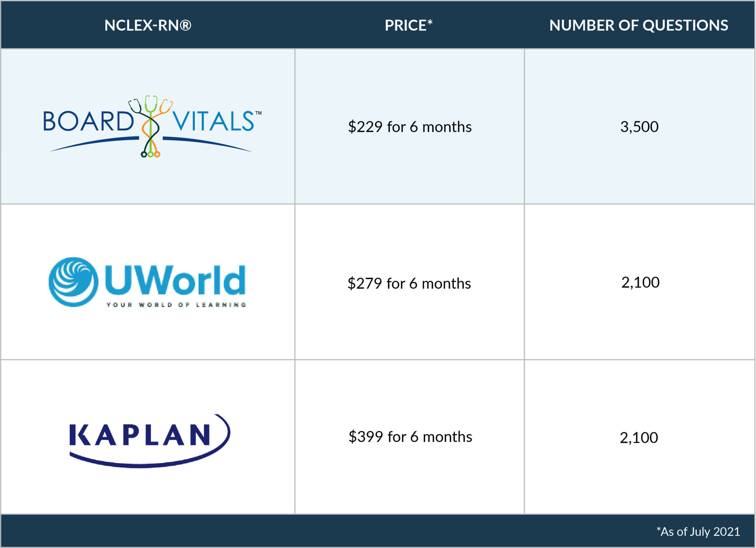Screen dimensions: 756x548
Task: Click the UWorld logo
Action: pos(147,282)
